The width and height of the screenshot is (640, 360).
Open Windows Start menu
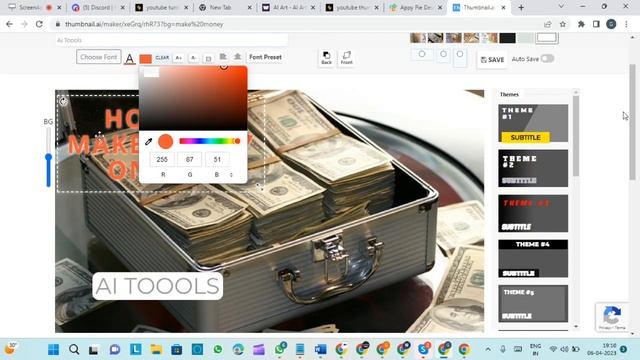pyautogui.click(x=53, y=349)
